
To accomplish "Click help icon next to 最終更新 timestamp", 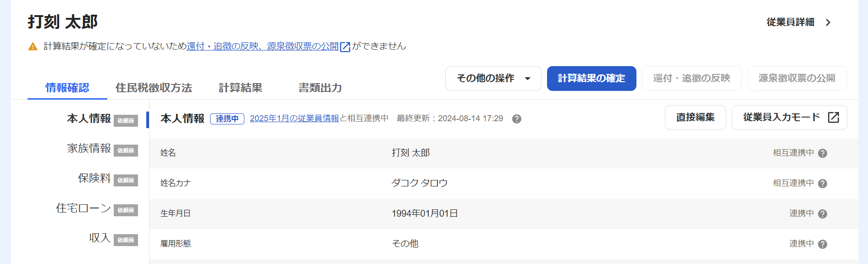I will point(517,119).
